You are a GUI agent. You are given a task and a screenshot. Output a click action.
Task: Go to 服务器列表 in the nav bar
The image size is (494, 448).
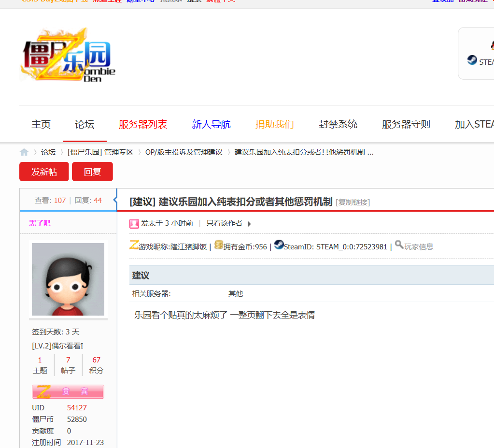143,124
